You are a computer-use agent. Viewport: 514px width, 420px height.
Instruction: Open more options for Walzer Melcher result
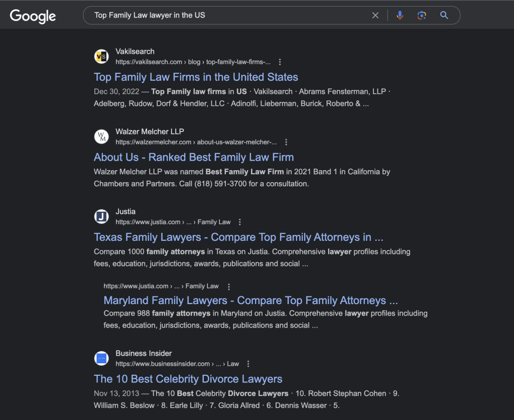[x=286, y=142]
